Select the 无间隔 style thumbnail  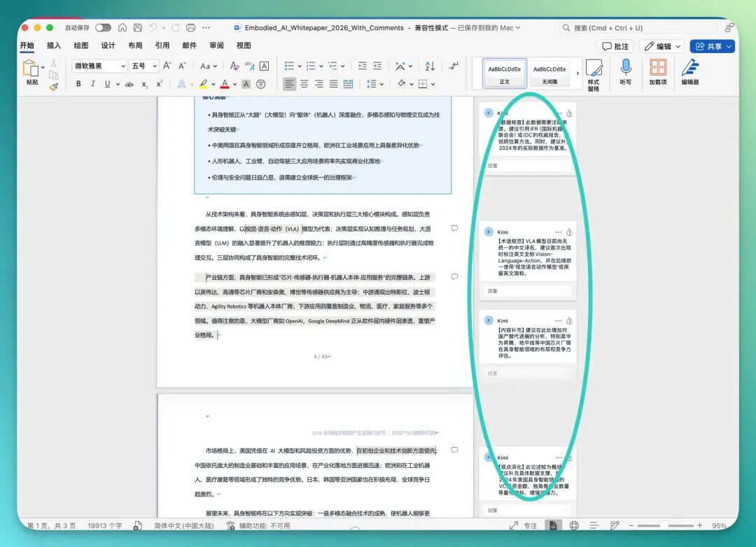pyautogui.click(x=549, y=73)
